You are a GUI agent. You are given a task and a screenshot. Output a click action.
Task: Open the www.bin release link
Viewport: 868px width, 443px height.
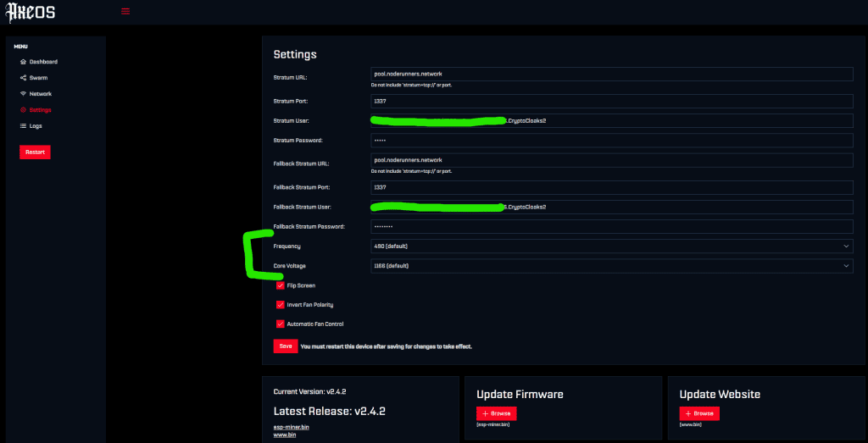285,435
